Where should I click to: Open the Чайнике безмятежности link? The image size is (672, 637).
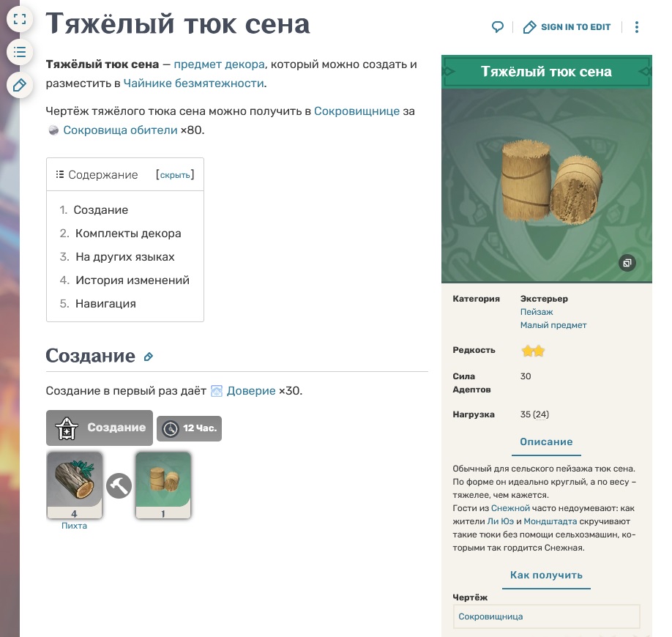pos(194,83)
